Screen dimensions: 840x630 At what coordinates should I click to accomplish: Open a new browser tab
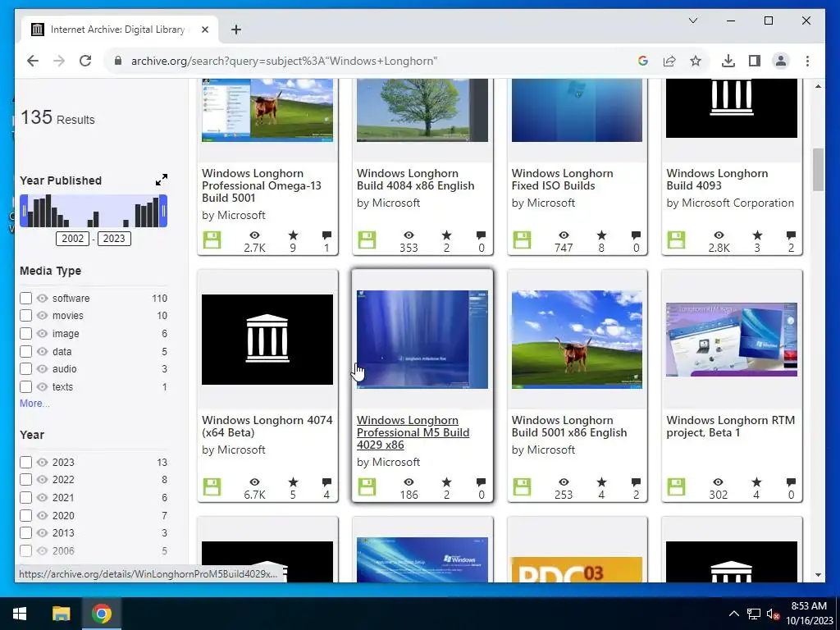[x=236, y=30]
